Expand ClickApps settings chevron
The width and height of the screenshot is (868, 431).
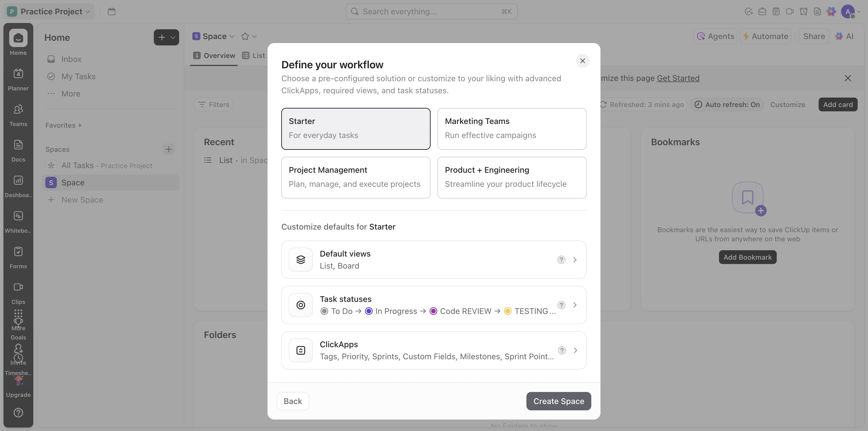click(x=575, y=350)
